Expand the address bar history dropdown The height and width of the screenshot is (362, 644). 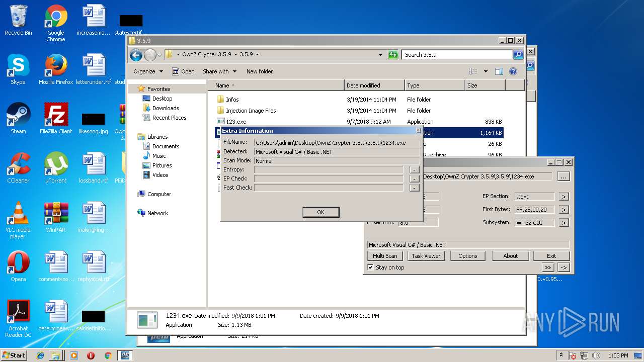(380, 55)
